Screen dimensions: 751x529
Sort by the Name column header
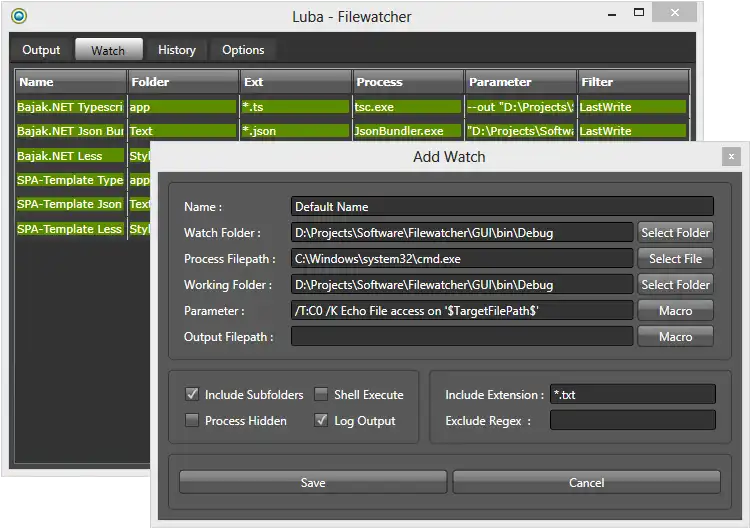(71, 81)
